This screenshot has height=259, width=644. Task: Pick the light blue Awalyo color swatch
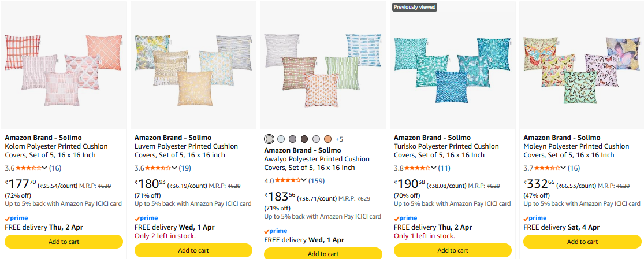tap(281, 139)
